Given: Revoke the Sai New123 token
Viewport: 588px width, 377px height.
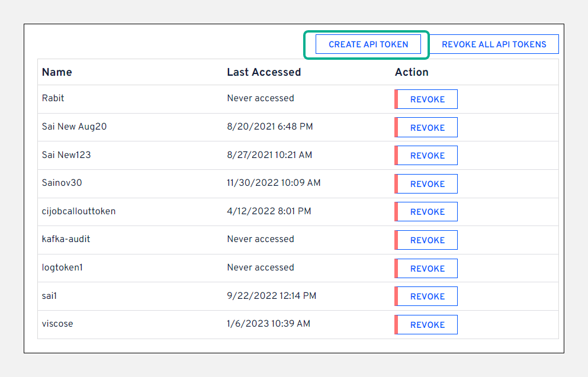Looking at the screenshot, I should (x=427, y=156).
